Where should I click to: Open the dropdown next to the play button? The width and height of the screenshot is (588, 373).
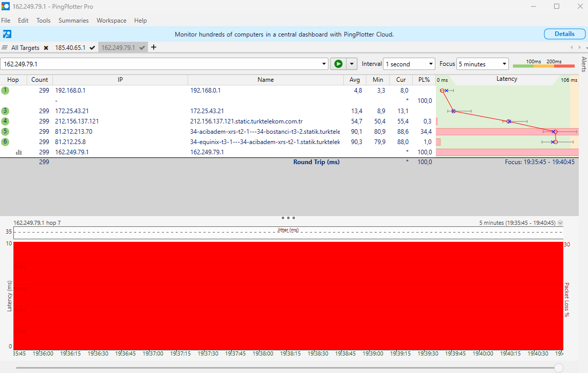[352, 64]
